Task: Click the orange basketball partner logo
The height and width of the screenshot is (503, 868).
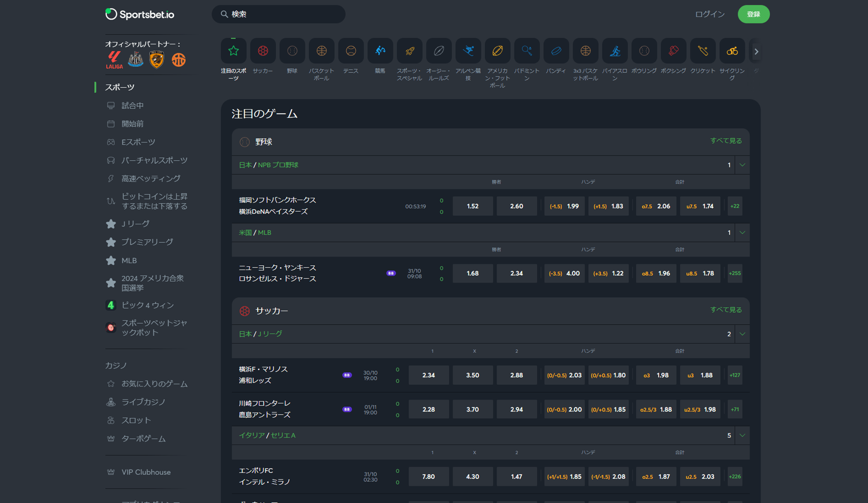Action: tap(179, 59)
